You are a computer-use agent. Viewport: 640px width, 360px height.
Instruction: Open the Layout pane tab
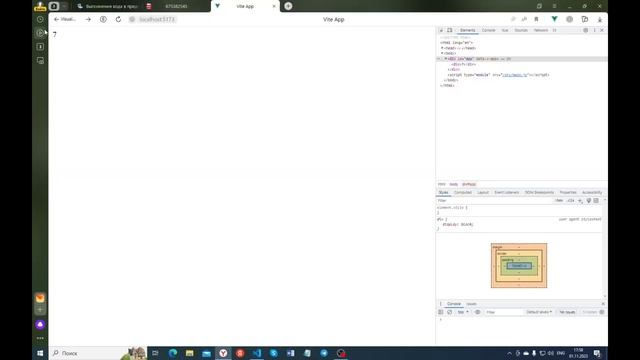(483, 192)
